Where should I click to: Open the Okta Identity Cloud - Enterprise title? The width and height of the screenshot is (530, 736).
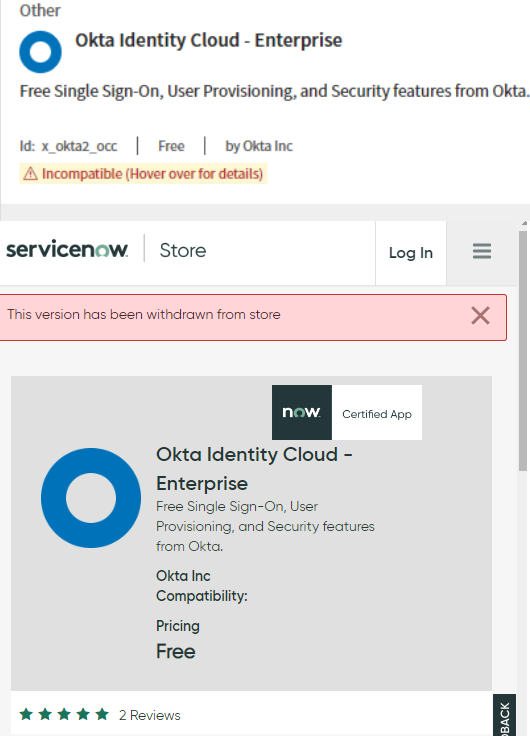(208, 40)
